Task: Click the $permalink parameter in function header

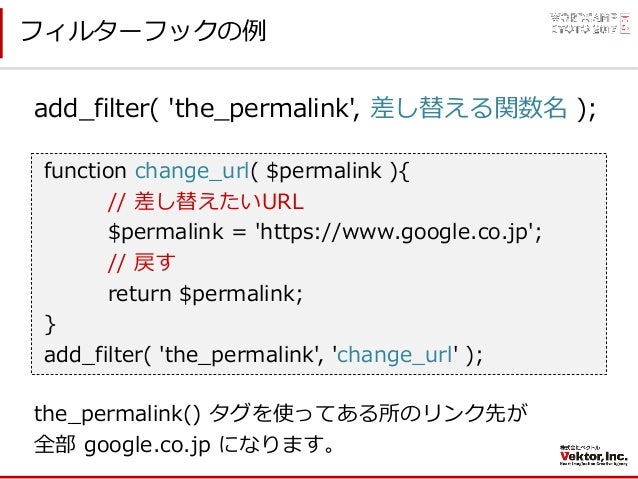Action: (323, 171)
